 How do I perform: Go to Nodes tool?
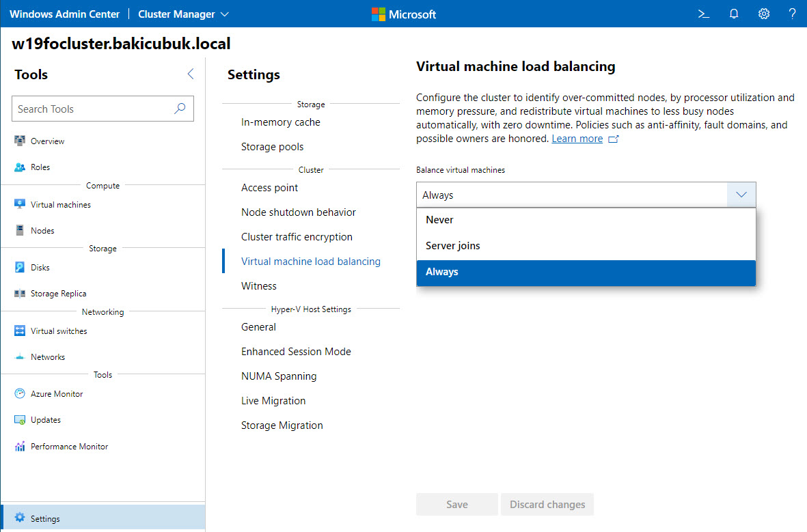[42, 231]
